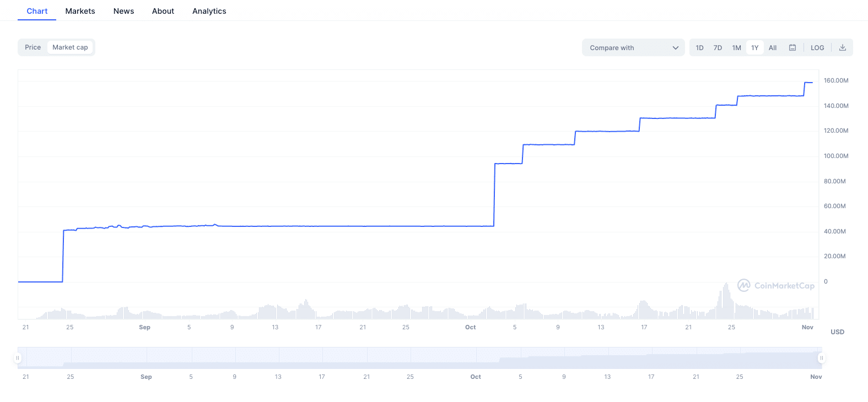Toggle LOG scale on chart
Screen dimensions: 868x402
coord(817,48)
